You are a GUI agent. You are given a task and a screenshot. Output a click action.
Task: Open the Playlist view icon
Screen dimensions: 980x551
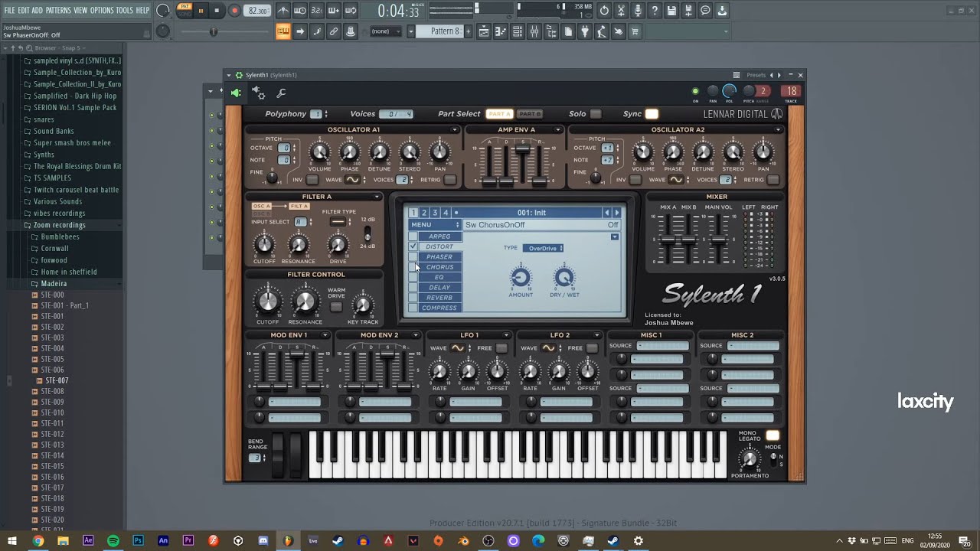click(x=484, y=31)
